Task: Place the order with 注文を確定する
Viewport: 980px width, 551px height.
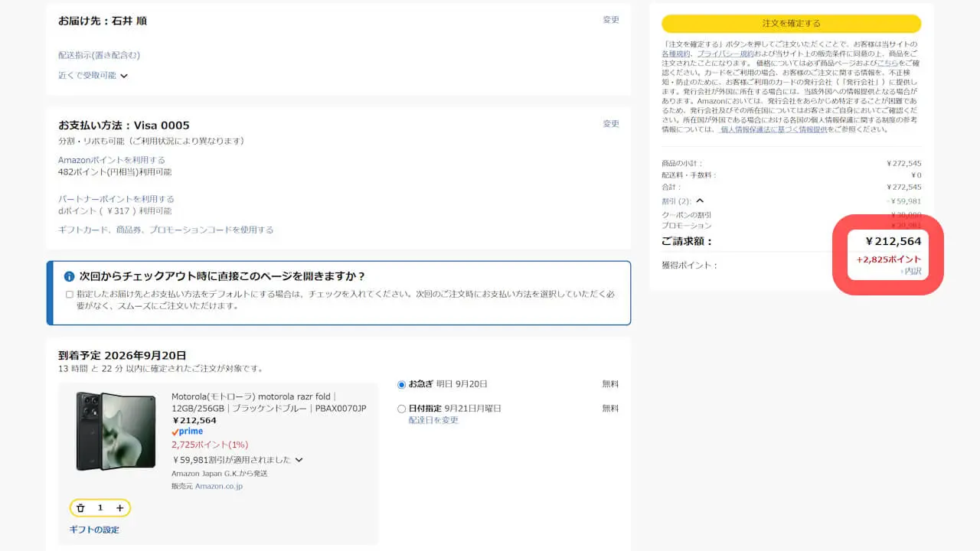Action: pos(792,24)
